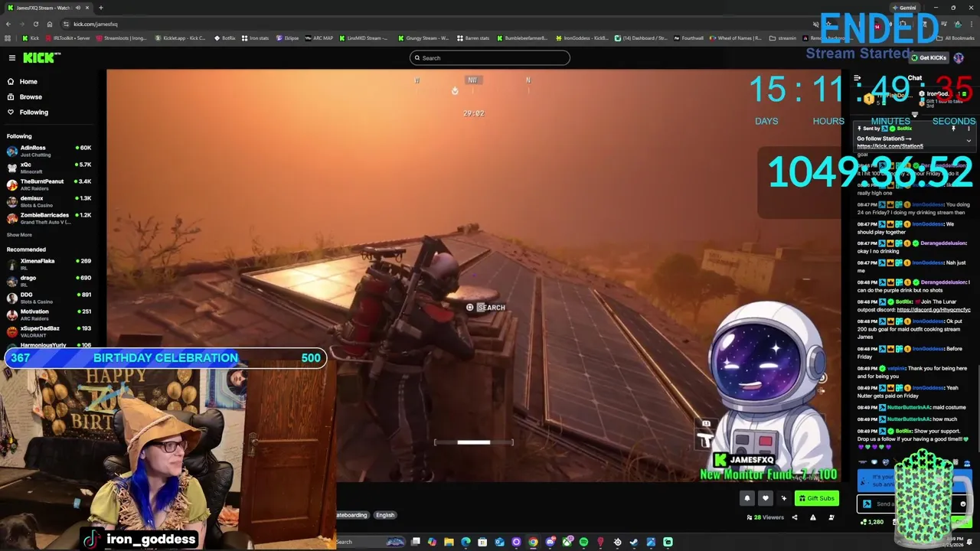Open File Explorer from the taskbar
The width and height of the screenshot is (980, 551).
pyautogui.click(x=449, y=543)
